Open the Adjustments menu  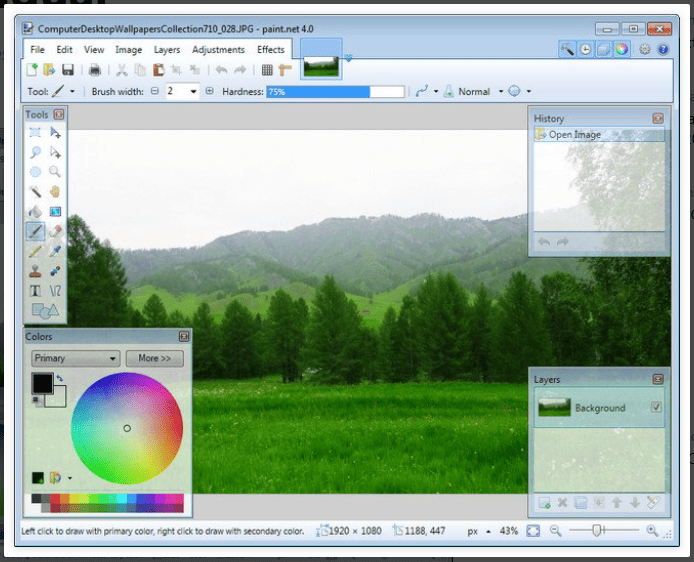pyautogui.click(x=218, y=50)
